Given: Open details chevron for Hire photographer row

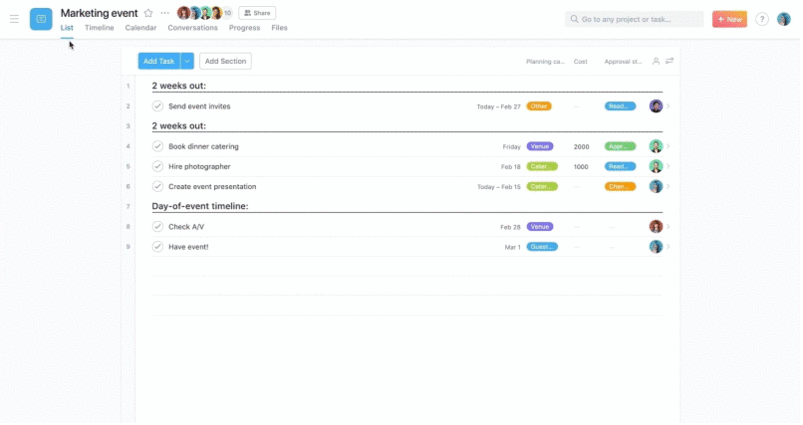Looking at the screenshot, I should [x=668, y=166].
